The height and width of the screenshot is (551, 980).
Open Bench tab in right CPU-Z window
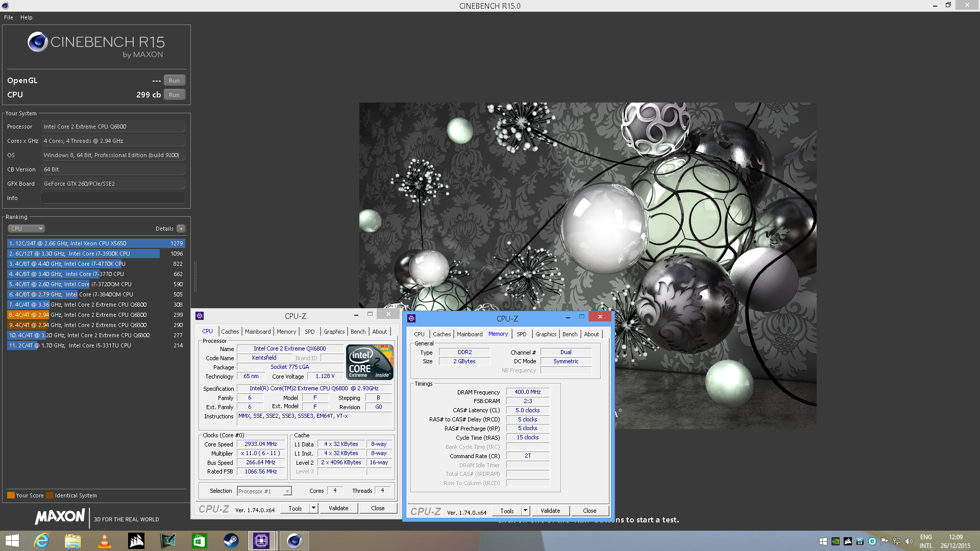(570, 334)
